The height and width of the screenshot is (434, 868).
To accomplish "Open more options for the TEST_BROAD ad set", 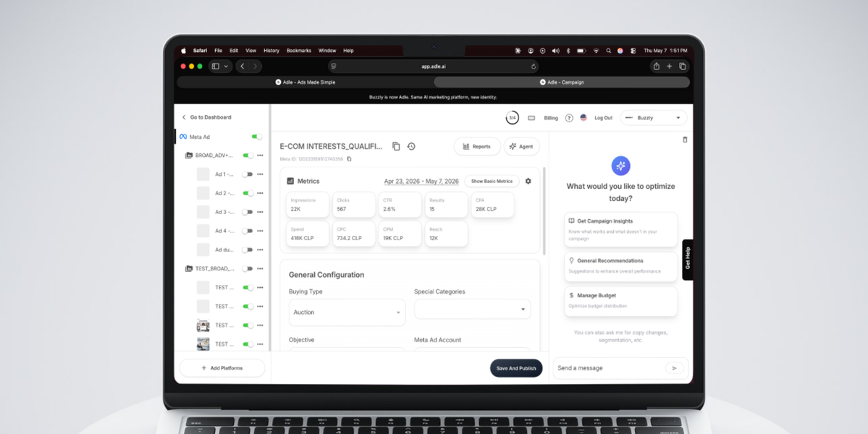I will [x=260, y=268].
